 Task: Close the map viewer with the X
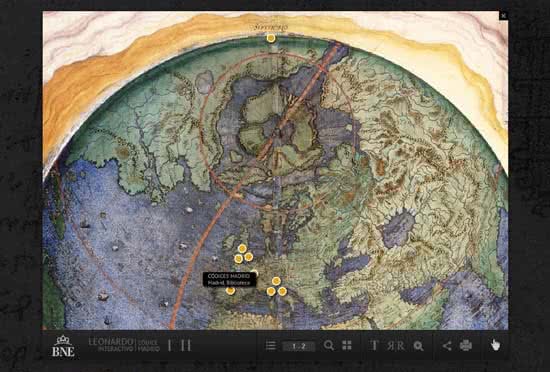click(x=503, y=15)
